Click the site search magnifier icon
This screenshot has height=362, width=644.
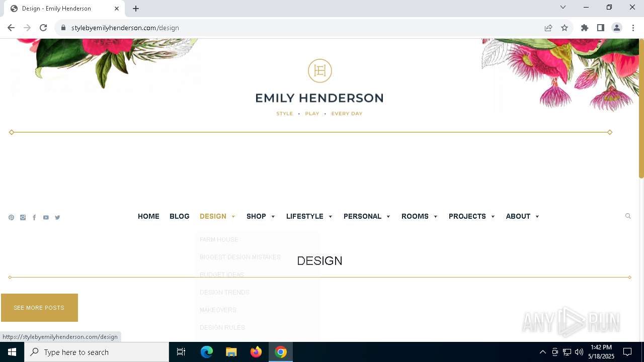(628, 216)
